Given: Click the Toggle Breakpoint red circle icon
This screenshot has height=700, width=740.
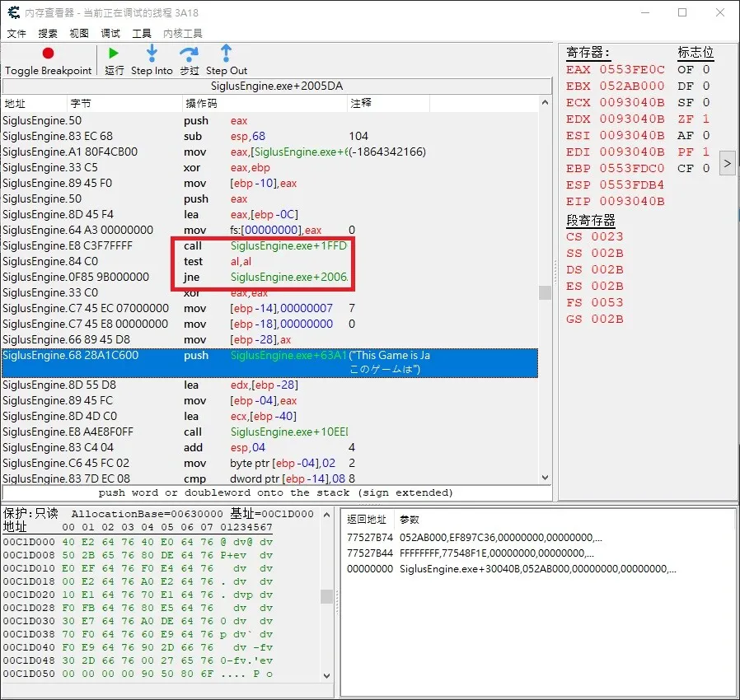Looking at the screenshot, I should point(48,54).
